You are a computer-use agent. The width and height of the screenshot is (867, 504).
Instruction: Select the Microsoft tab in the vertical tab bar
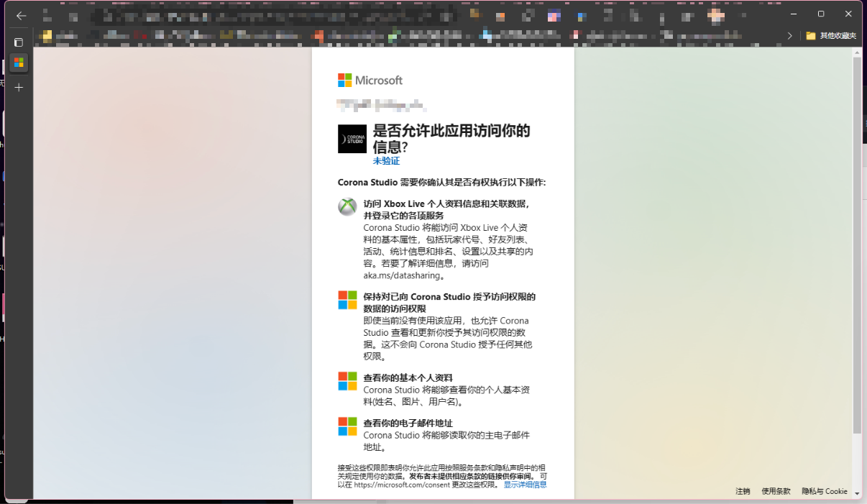pyautogui.click(x=19, y=63)
